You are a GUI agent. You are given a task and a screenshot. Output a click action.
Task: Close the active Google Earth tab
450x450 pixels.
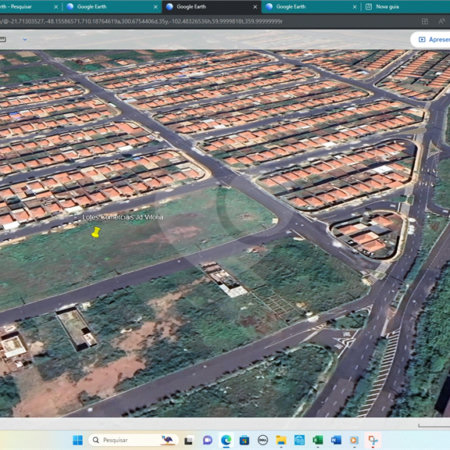tap(255, 7)
